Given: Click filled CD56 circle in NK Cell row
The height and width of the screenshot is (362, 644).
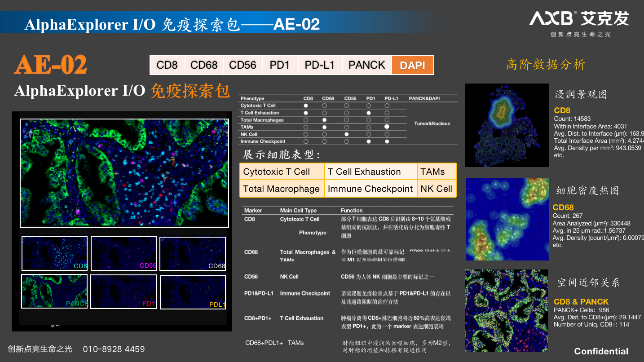Looking at the screenshot, I should click(346, 134).
